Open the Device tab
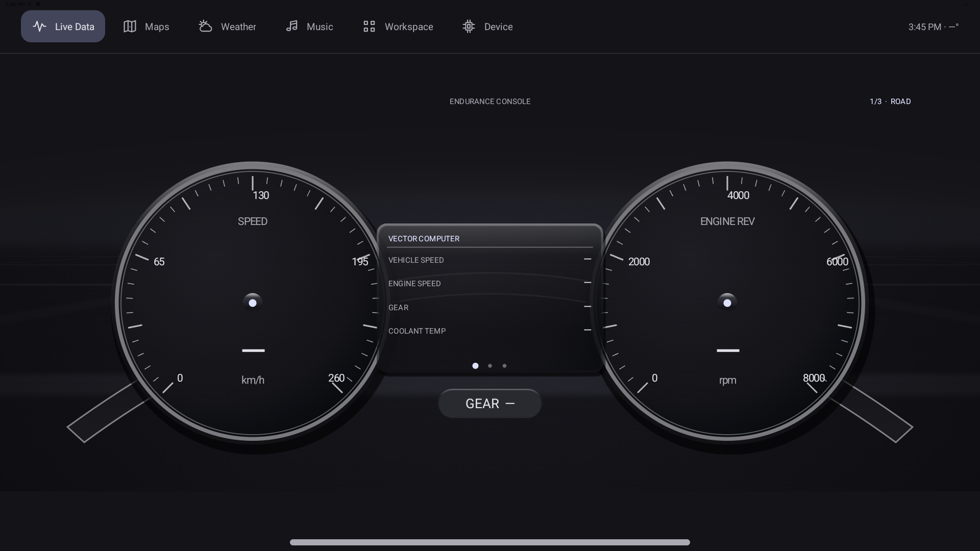The width and height of the screenshot is (980, 551). pyautogui.click(x=487, y=27)
